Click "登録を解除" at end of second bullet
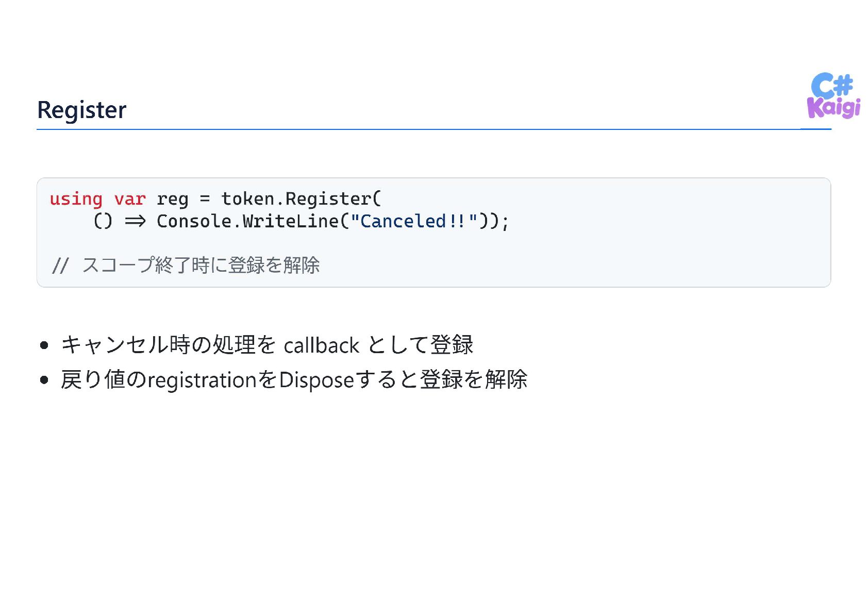The width and height of the screenshot is (868, 614). click(x=474, y=380)
